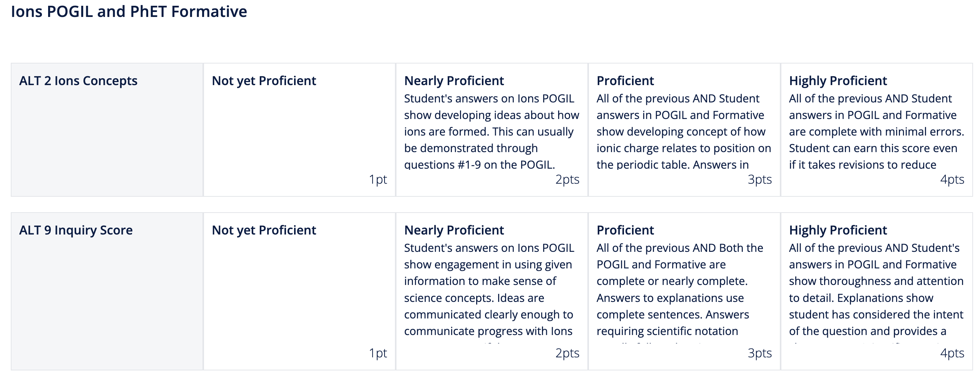Choose Not yet Proficient heading for ALT 2 Ions Concepts
Image resolution: width=980 pixels, height=382 pixels.
click(x=264, y=81)
